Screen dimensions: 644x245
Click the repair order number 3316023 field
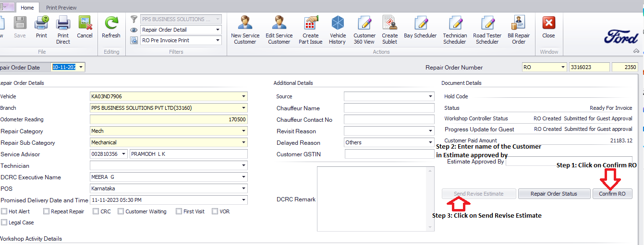[589, 68]
